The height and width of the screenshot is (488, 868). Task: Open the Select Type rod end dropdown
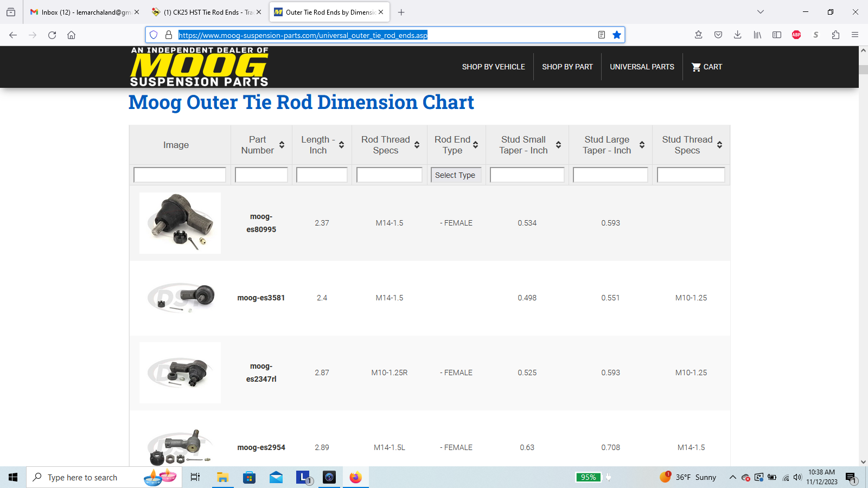pos(456,175)
